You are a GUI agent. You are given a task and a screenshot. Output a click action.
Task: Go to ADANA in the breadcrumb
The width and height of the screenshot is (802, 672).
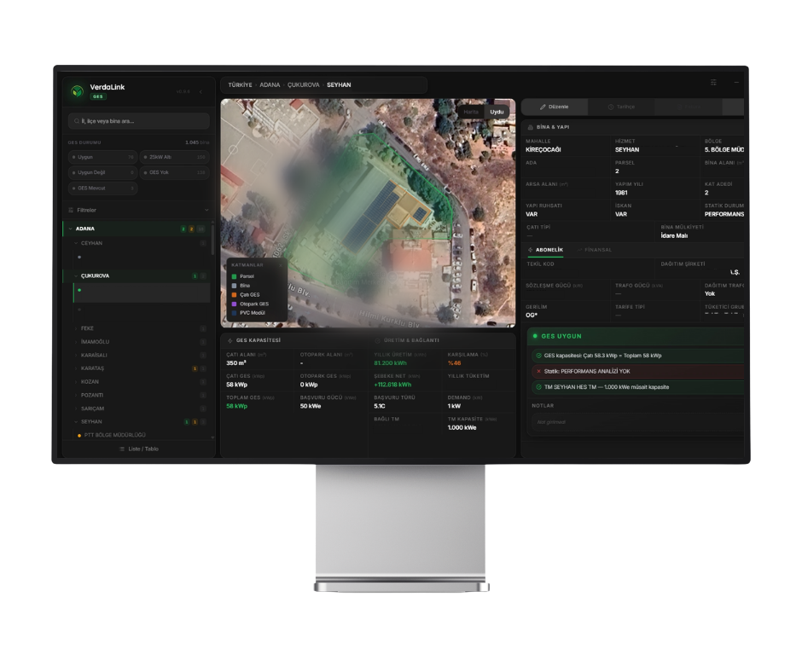270,85
